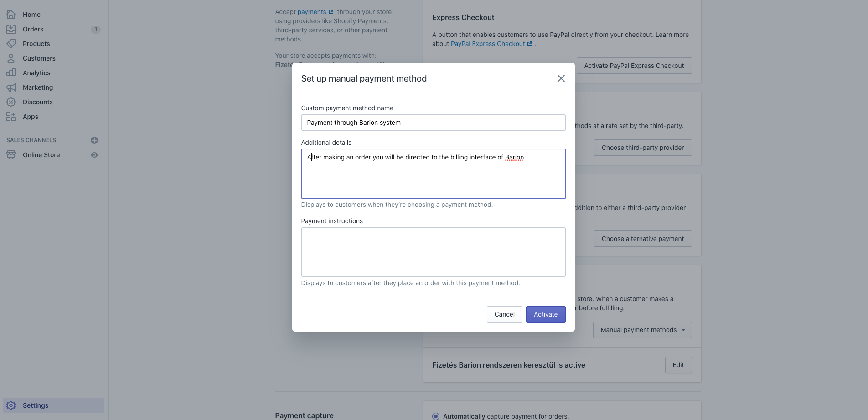Screen dimensions: 868x420
Task: View Online Store using eye icon
Action: pyautogui.click(x=94, y=155)
